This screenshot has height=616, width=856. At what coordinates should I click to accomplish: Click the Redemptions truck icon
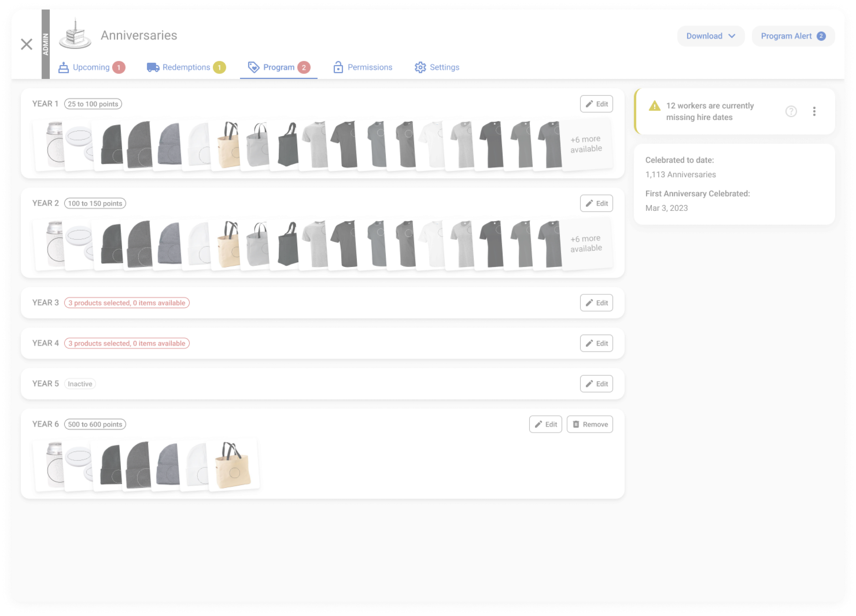click(153, 68)
